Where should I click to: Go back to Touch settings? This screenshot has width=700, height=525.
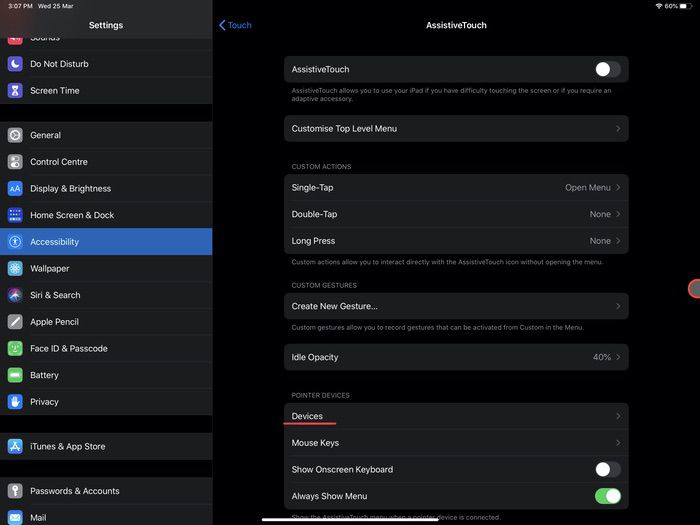tap(235, 25)
